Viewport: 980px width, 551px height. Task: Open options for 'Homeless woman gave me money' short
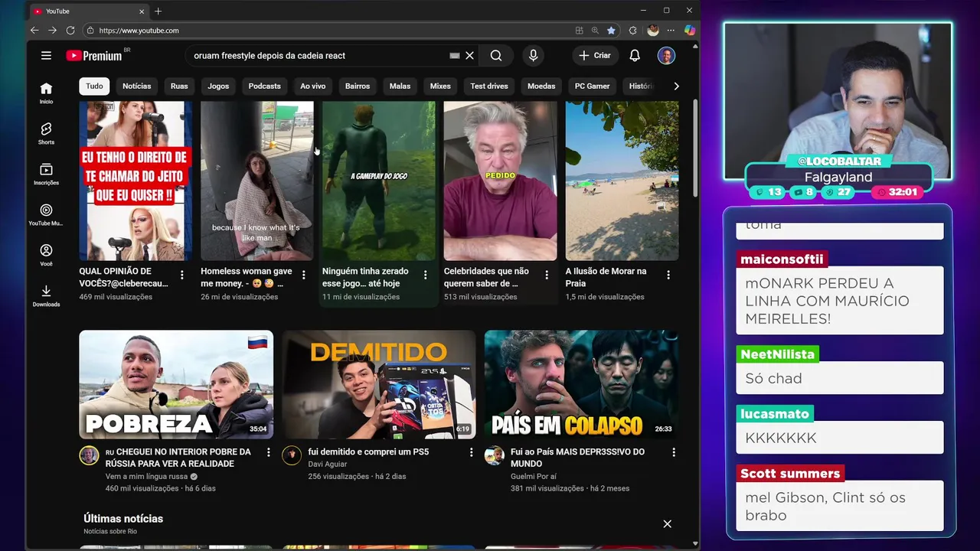click(x=304, y=275)
